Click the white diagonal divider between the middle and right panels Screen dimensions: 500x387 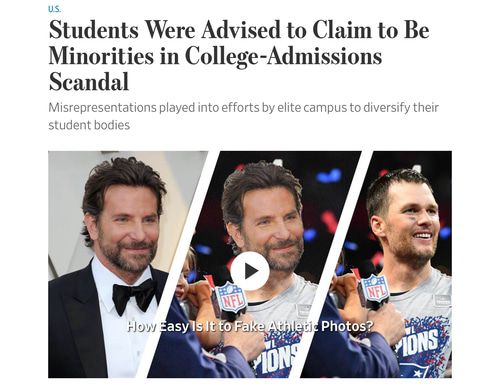click(332, 264)
